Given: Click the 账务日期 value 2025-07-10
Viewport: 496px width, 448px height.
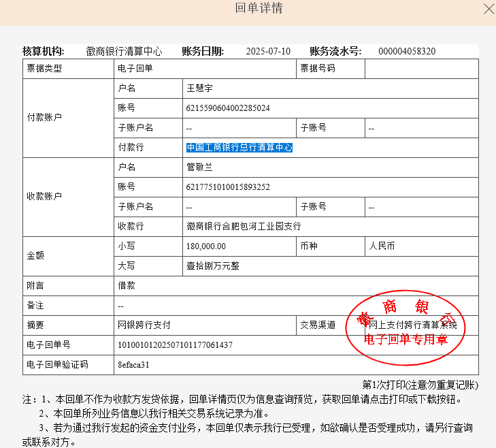Looking at the screenshot, I should (268, 52).
